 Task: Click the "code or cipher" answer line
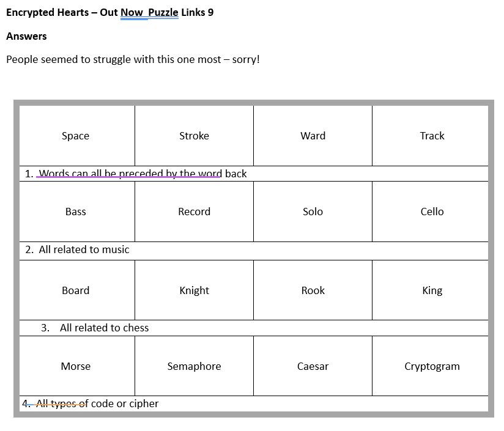(x=125, y=403)
